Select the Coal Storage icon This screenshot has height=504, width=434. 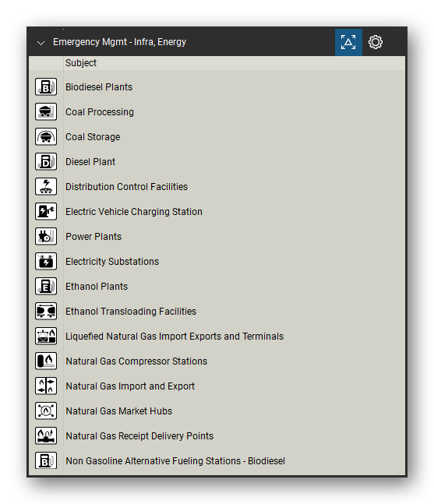click(x=46, y=136)
